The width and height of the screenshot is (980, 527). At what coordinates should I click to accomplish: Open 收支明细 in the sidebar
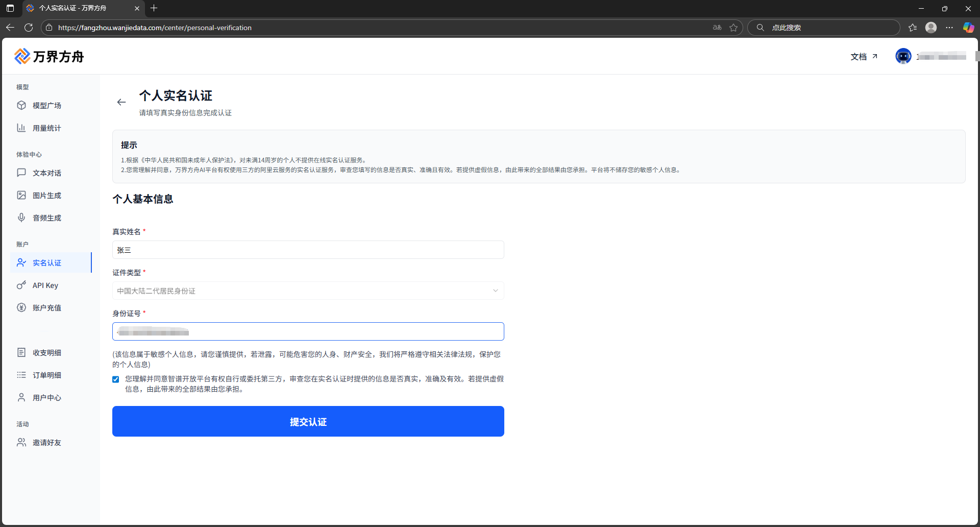46,353
